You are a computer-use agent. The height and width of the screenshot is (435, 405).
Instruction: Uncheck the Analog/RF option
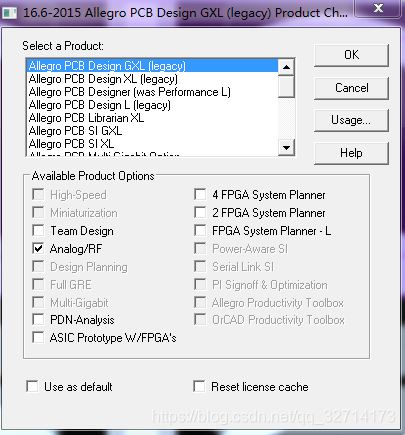coord(38,249)
